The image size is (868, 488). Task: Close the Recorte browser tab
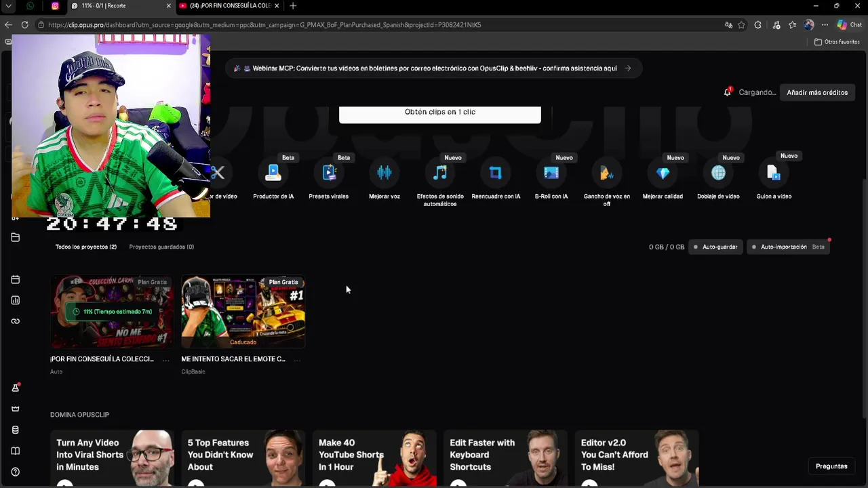point(168,6)
